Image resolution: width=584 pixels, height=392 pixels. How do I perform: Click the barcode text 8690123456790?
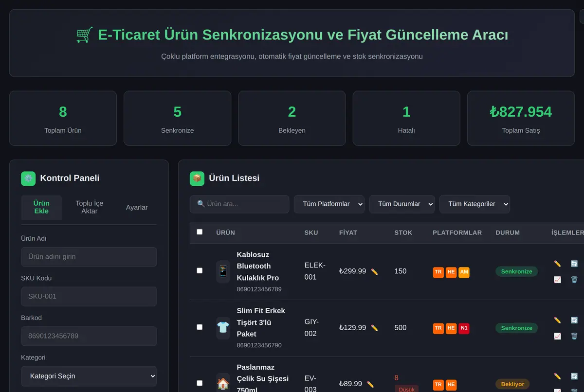259,345
